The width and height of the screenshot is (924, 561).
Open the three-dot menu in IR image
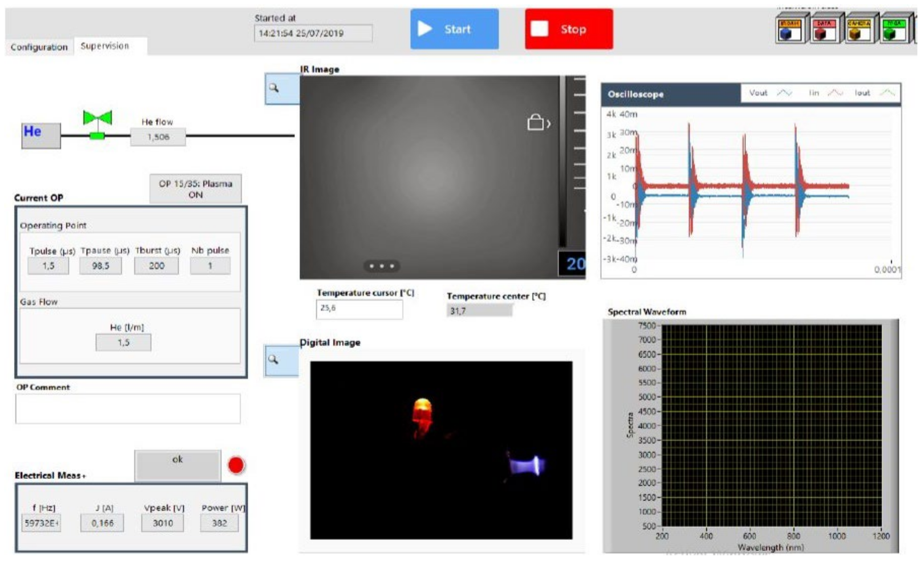point(382,266)
